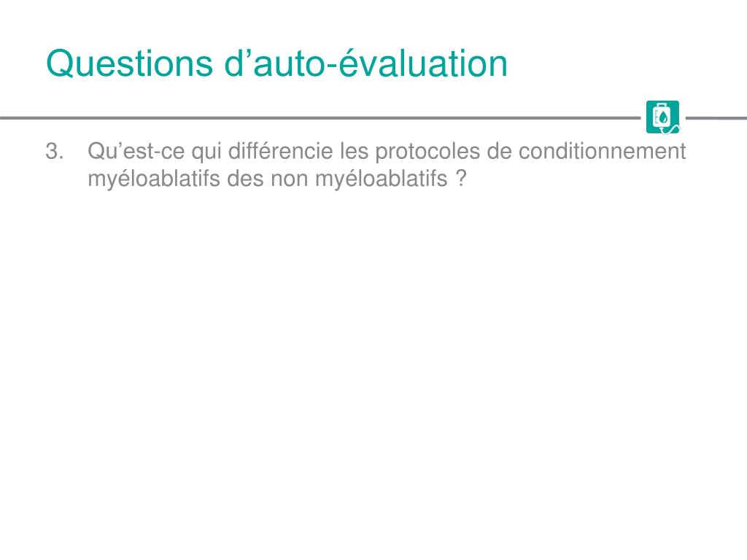Select the word "conditionnement"
The width and height of the screenshot is (747, 560).
pyautogui.click(x=602, y=152)
